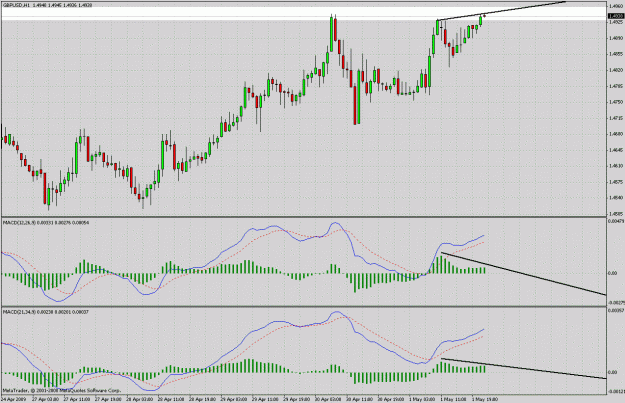Click the 1.4575 price axis label
Image resolution: width=625 pixels, height=403 pixels.
(616, 182)
